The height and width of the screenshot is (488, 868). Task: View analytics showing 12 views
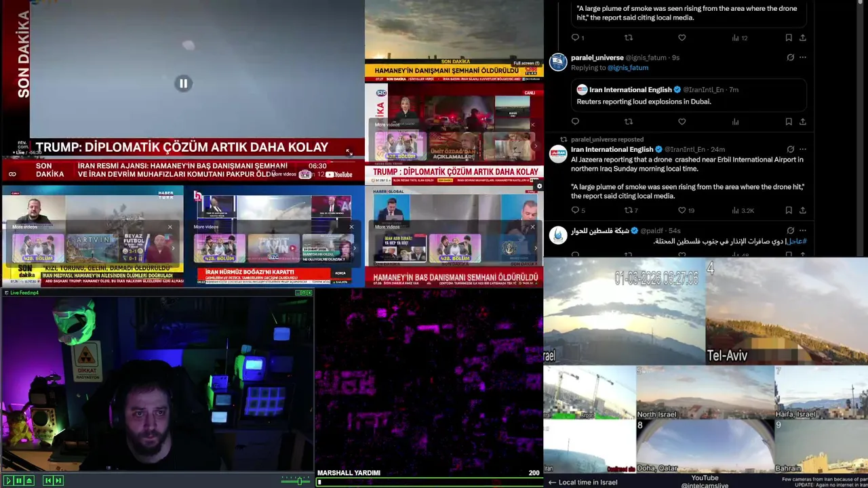(740, 38)
